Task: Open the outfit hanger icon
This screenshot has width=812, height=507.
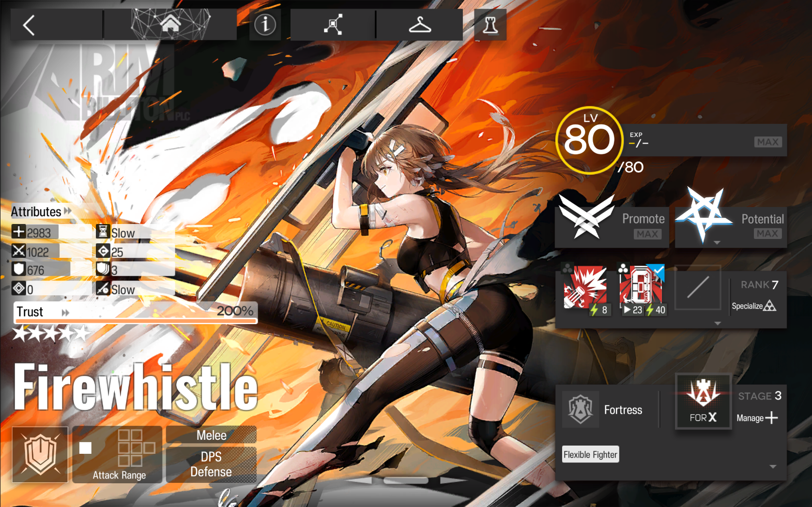Action: tap(420, 25)
